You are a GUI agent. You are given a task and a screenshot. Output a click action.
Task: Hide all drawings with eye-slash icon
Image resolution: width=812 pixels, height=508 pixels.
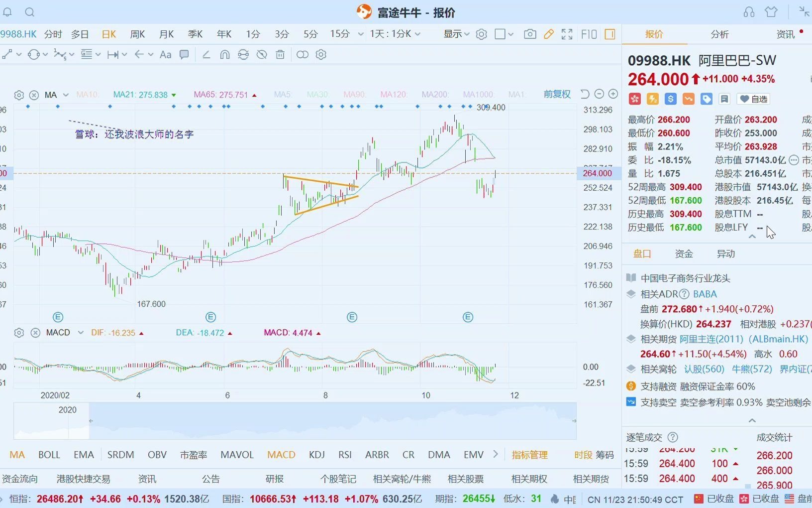[262, 54]
